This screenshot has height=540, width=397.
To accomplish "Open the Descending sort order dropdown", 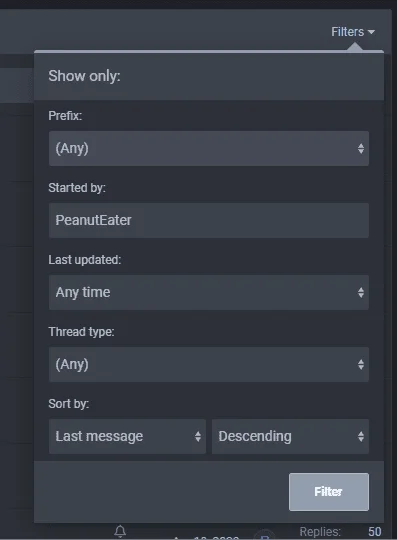I will coord(290,436).
